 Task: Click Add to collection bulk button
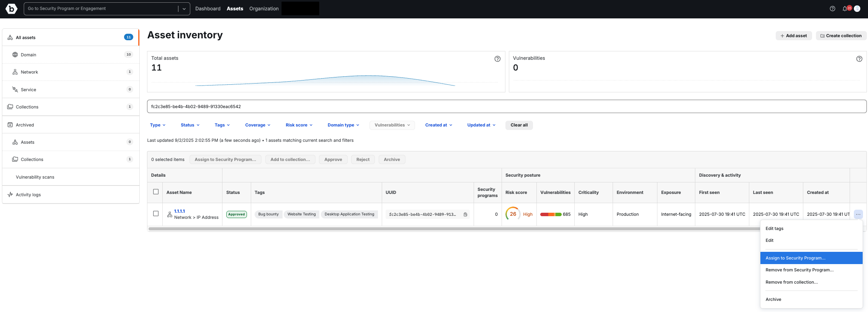(x=290, y=159)
